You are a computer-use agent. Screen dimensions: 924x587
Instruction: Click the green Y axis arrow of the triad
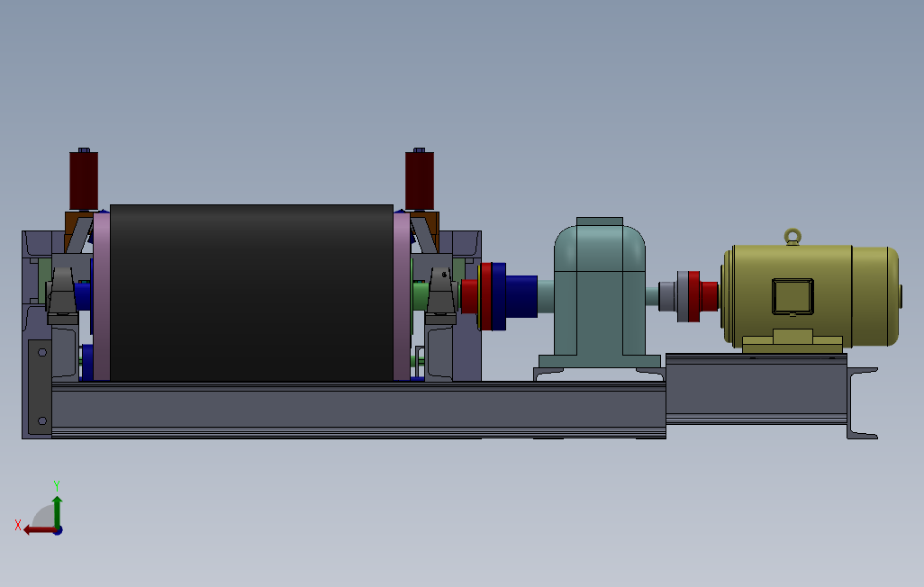pyautogui.click(x=57, y=511)
